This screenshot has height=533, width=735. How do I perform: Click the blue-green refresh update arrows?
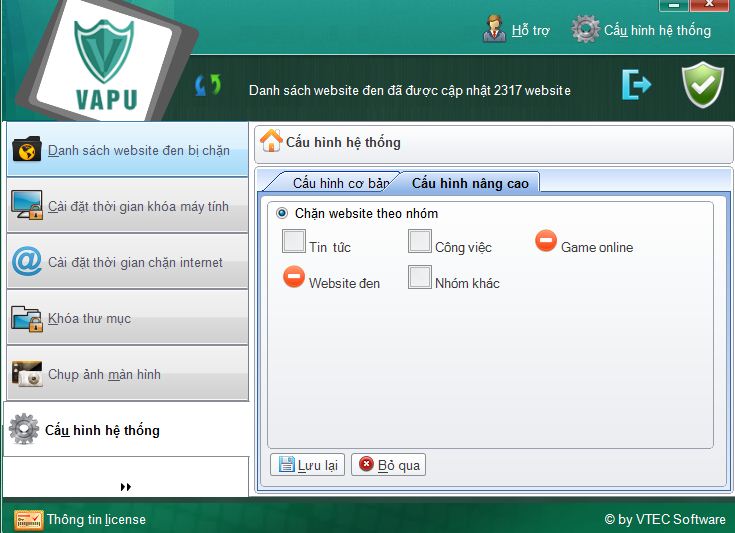tap(208, 85)
